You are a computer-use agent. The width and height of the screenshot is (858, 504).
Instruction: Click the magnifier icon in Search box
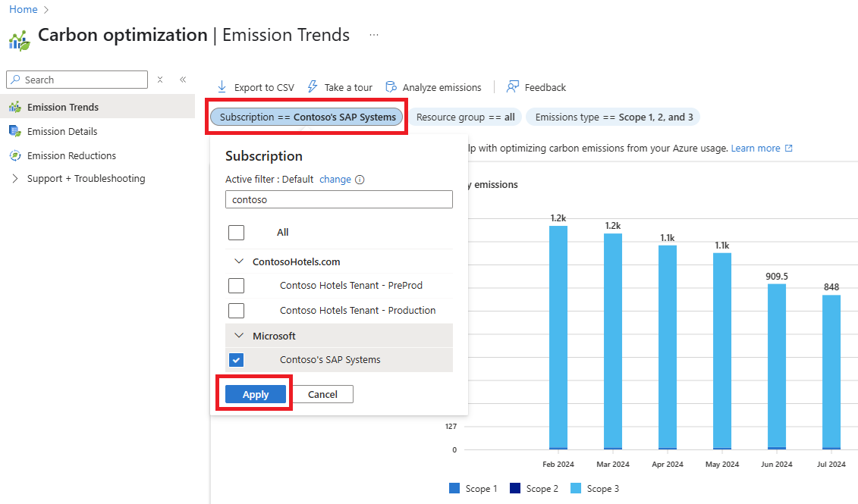(16, 80)
